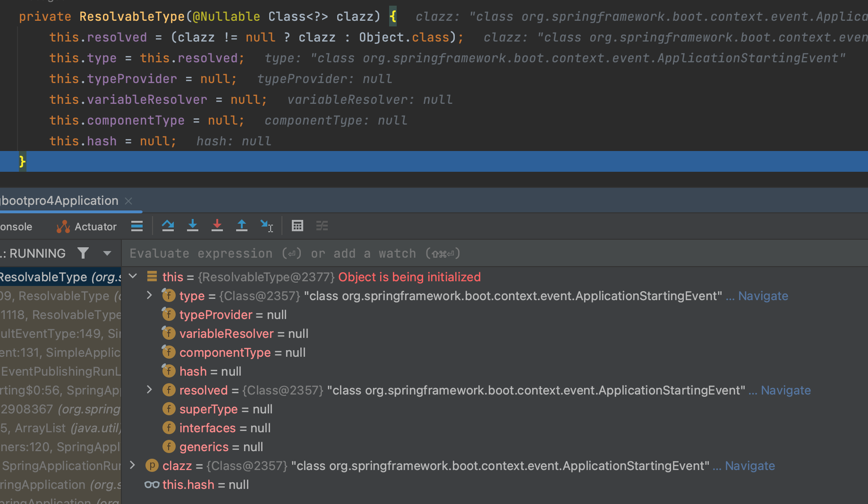The image size is (868, 504).
Task: Click the highlighted closing brace execution line
Action: tap(434, 161)
